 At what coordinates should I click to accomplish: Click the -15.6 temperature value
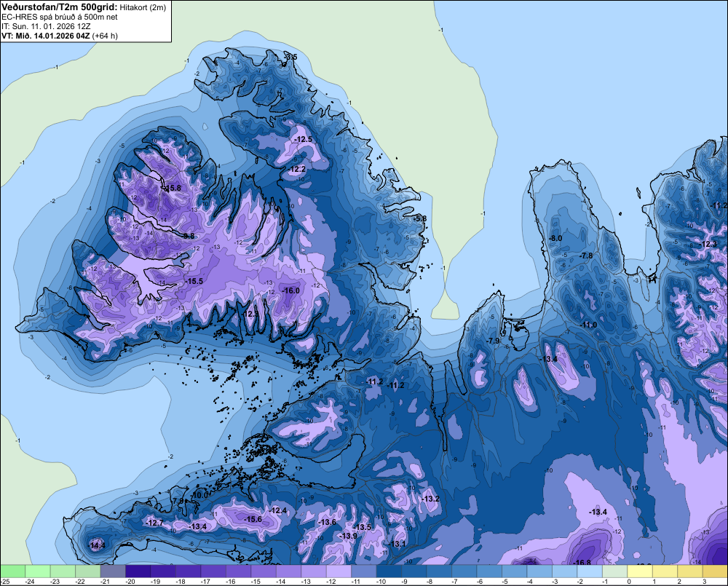[253, 519]
